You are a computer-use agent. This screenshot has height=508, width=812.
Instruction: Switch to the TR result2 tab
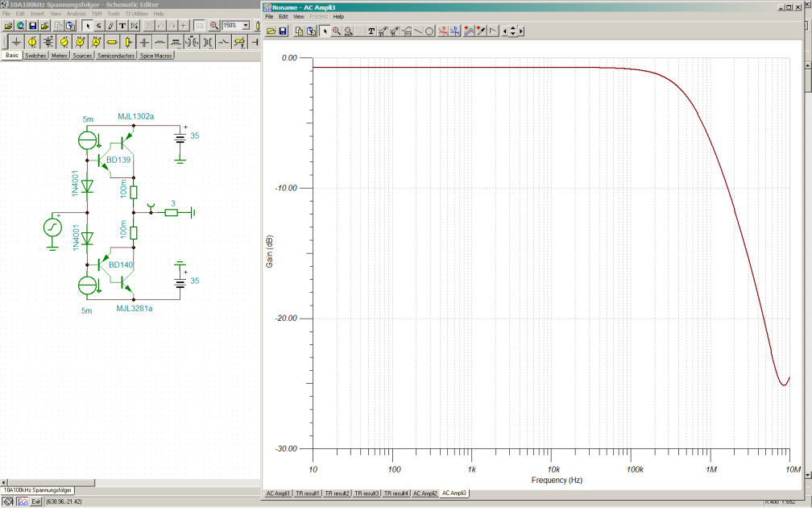338,493
